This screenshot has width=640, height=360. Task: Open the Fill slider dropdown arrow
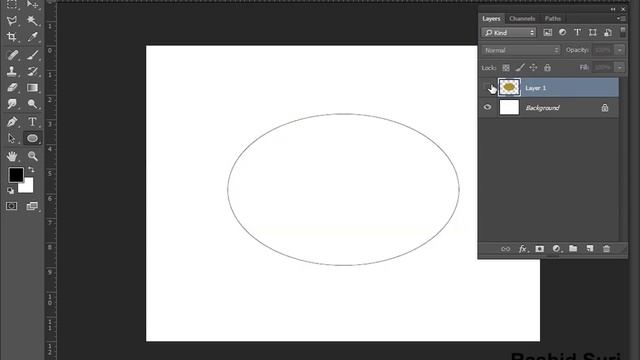pyautogui.click(x=620, y=67)
